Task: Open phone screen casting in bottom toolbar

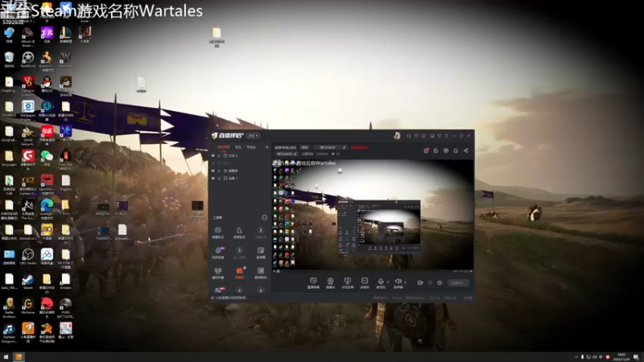Action: tap(348, 283)
